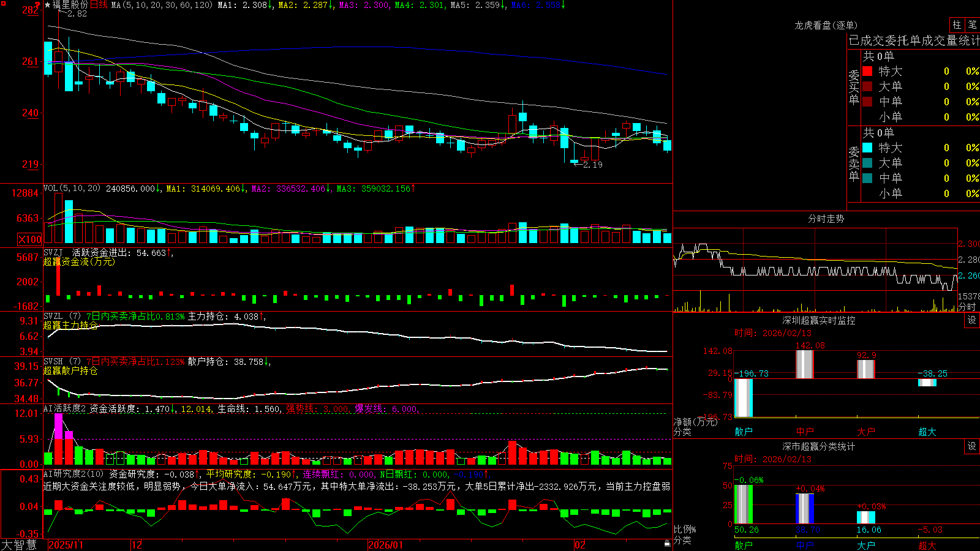Click the blue 中户 38.70 ratio bar
The image size is (980, 551).
click(805, 509)
